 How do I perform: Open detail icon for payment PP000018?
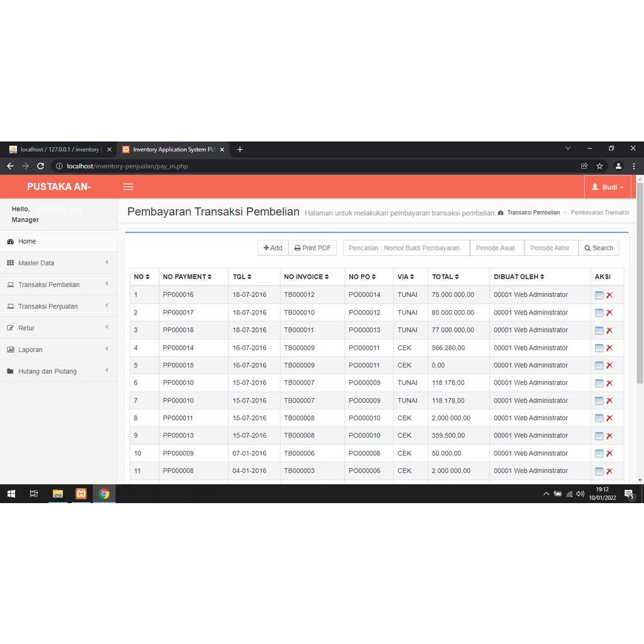(599, 330)
